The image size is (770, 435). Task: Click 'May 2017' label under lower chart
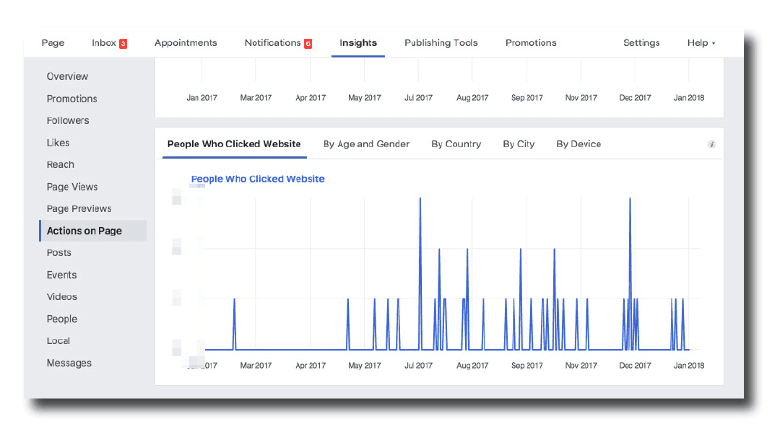(364, 366)
